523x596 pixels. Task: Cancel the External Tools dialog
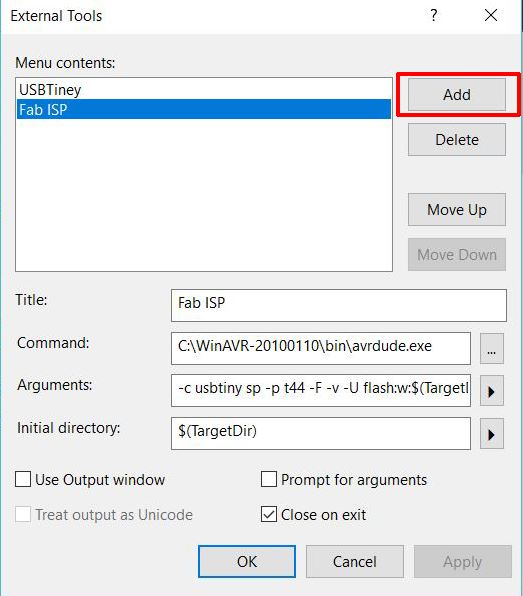coord(355,561)
